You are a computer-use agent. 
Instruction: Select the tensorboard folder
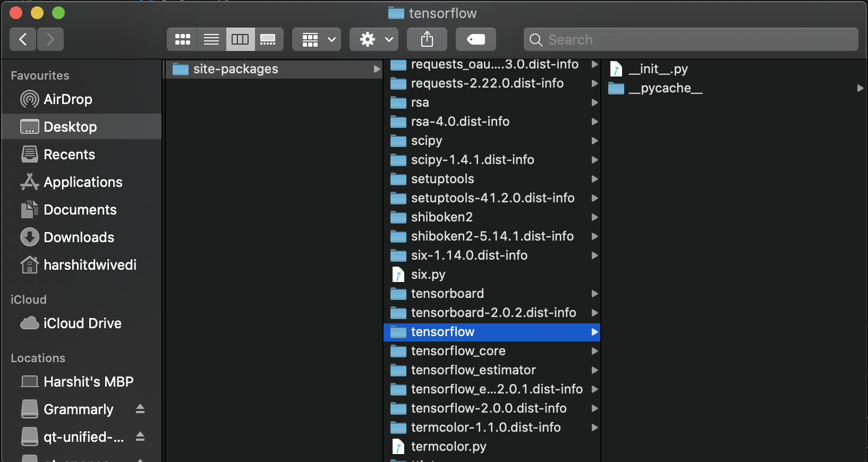tap(492, 294)
